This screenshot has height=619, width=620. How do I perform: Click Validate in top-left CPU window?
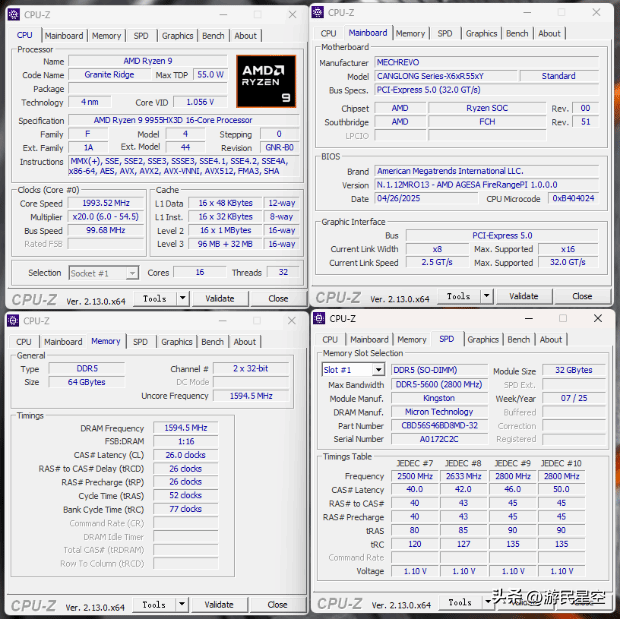pos(220,299)
